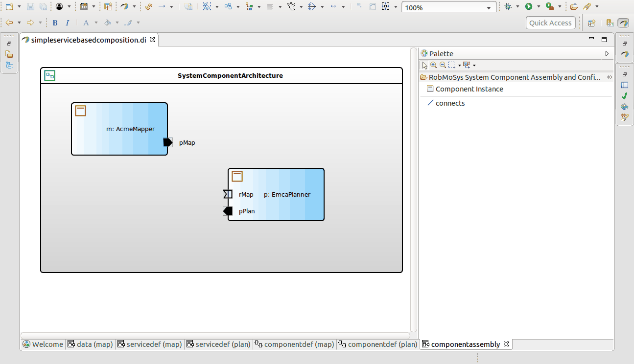This screenshot has width=634, height=364.
Task: Toggle bold font style
Action: click(55, 23)
